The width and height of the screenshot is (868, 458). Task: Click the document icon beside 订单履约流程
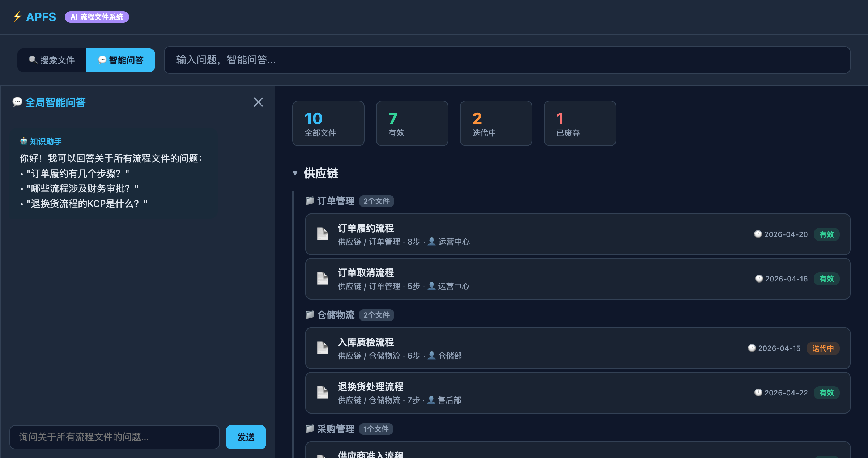[322, 234]
